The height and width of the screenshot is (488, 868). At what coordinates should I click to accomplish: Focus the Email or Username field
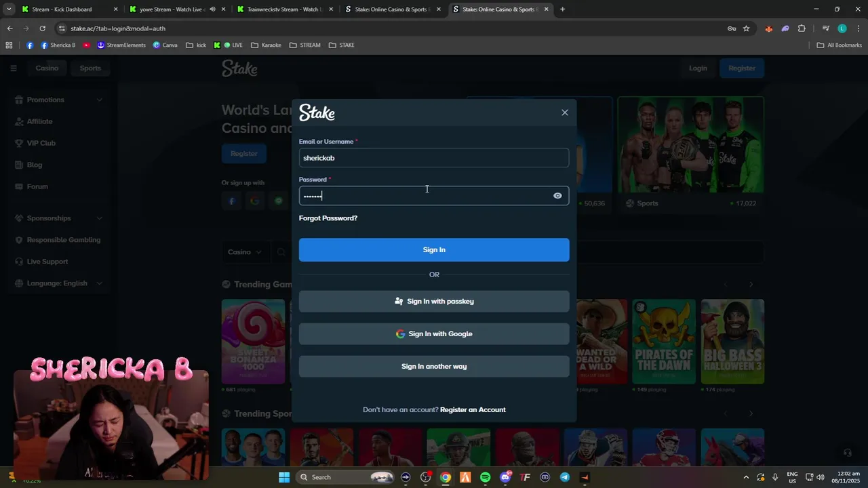(x=434, y=158)
